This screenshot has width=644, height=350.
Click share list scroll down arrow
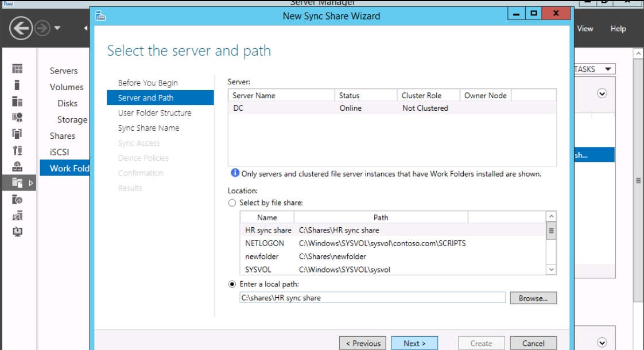coord(551,270)
